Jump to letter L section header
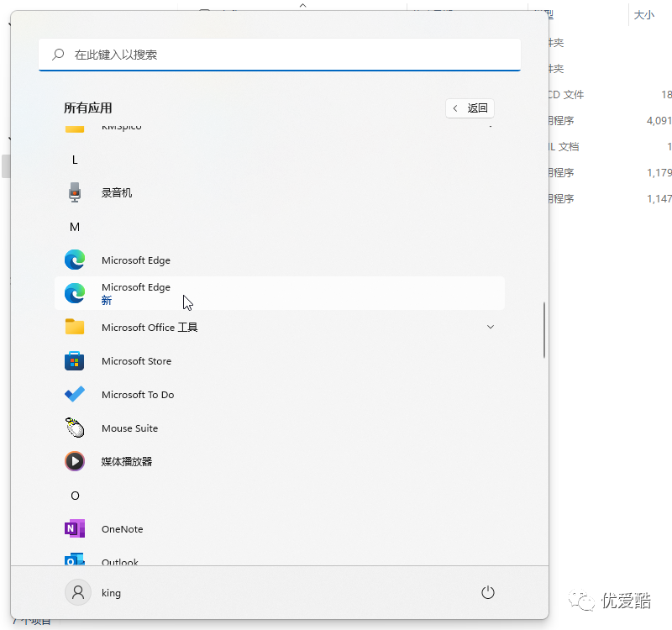672x630 pixels. pos(75,160)
